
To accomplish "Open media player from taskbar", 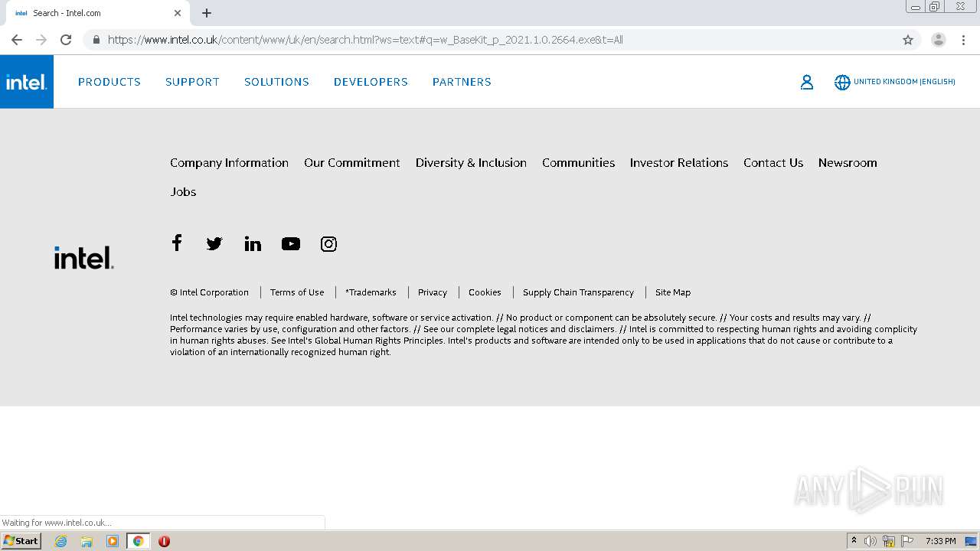I will point(113,541).
